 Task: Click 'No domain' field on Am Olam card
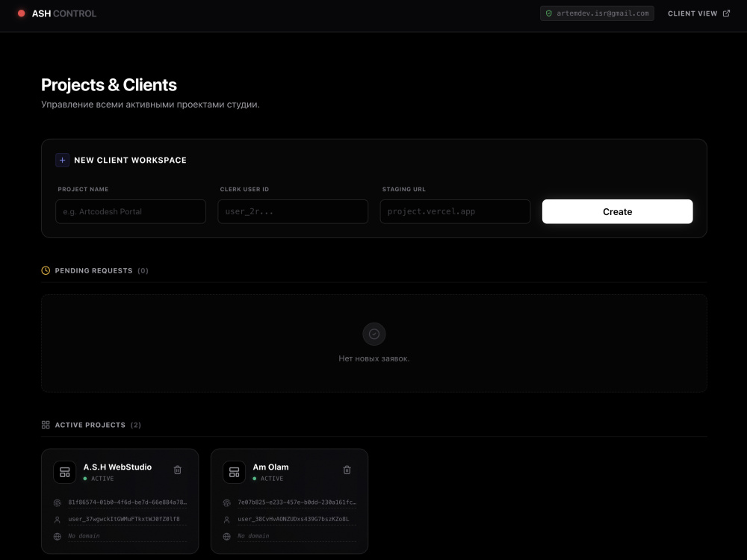coord(297,536)
